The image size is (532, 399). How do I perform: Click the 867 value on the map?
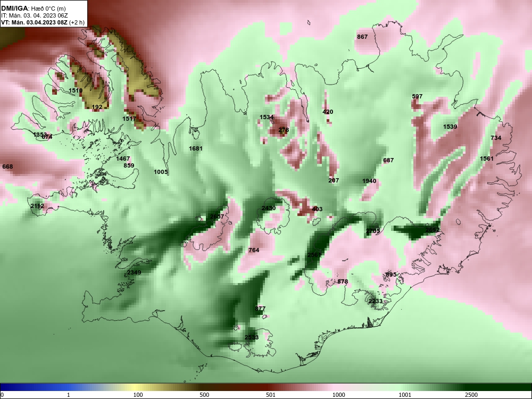[x=362, y=37]
